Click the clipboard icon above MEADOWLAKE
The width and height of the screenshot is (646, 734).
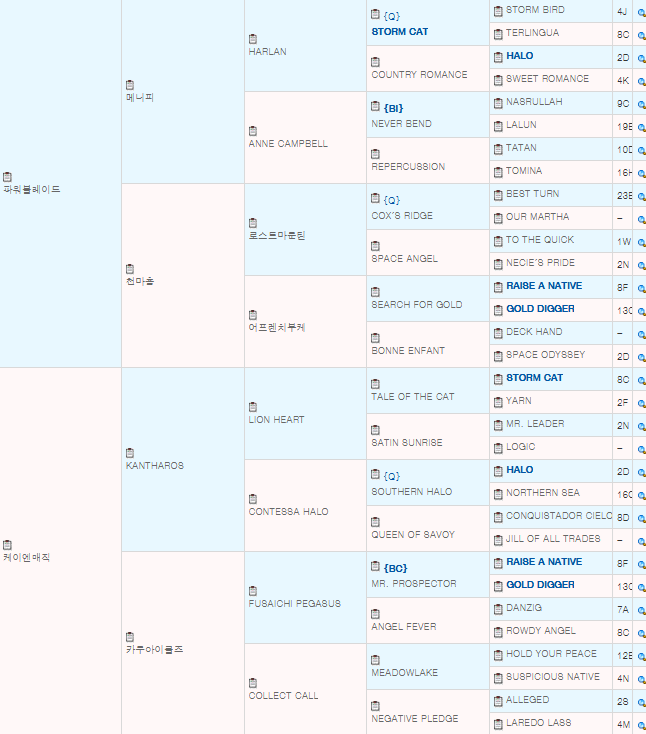(x=375, y=660)
